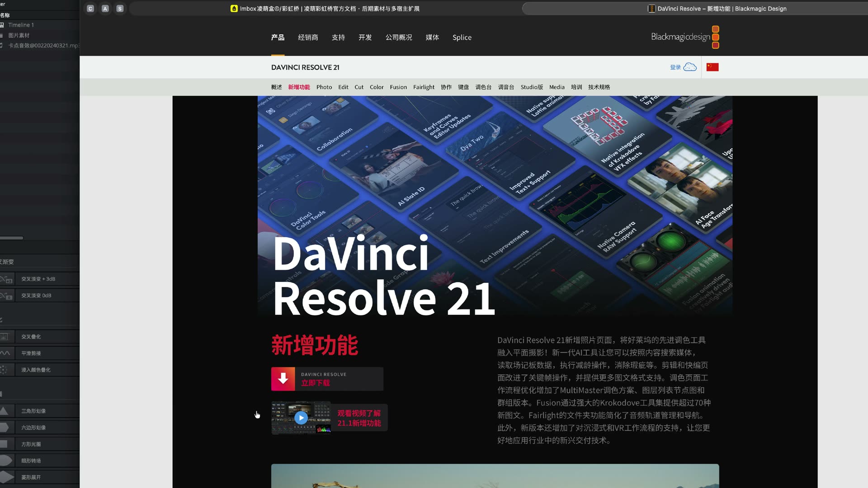Go to the 概述 section

click(x=276, y=87)
